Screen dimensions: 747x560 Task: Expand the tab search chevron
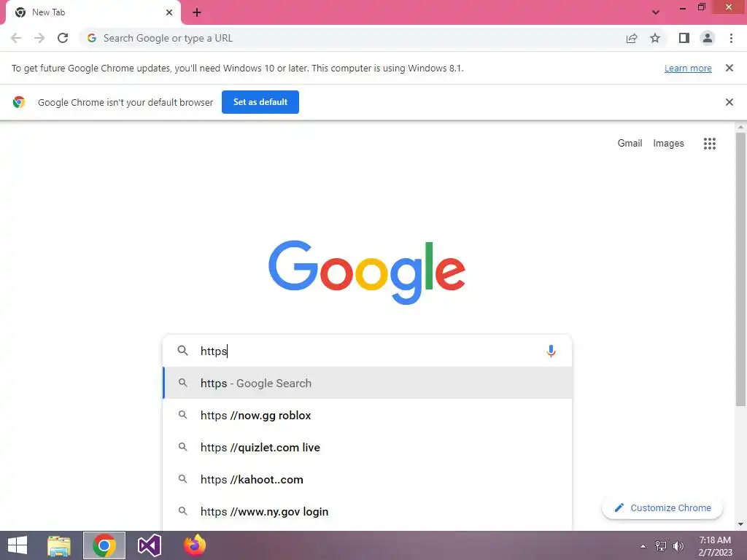[x=656, y=12]
